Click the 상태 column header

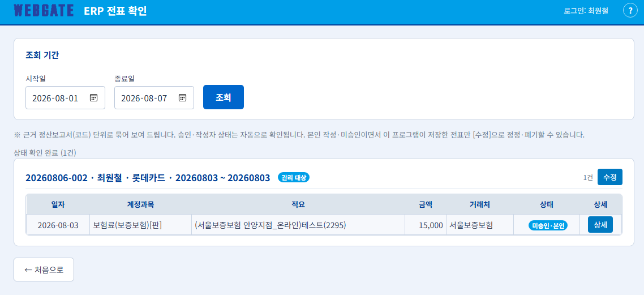point(547,204)
